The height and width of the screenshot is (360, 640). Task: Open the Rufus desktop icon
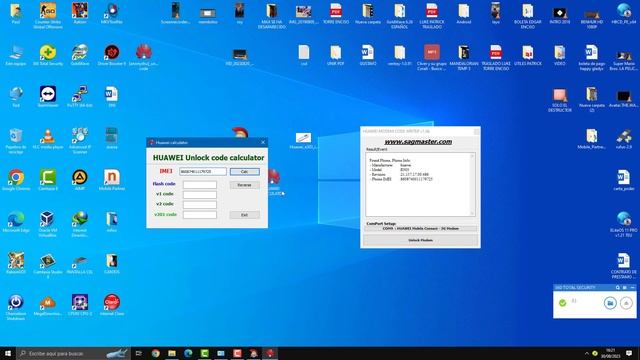click(624, 139)
